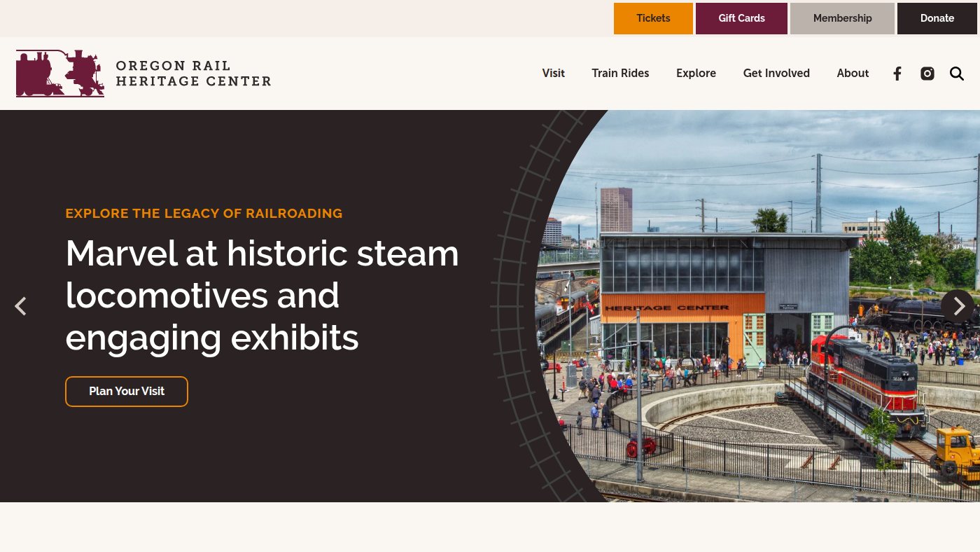Open the Facebook page icon
This screenshot has height=552, width=980.
pyautogui.click(x=897, y=74)
